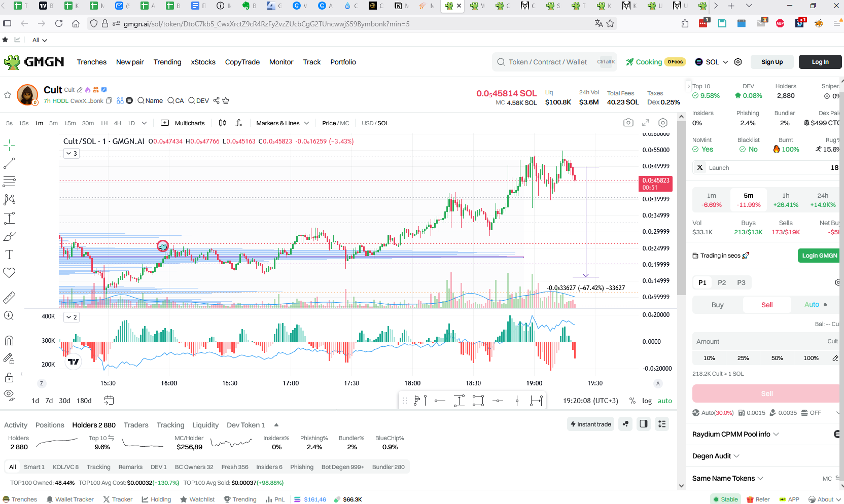The height and width of the screenshot is (504, 844).
Task: Expand the Degen Audit section
Action: pos(716,456)
